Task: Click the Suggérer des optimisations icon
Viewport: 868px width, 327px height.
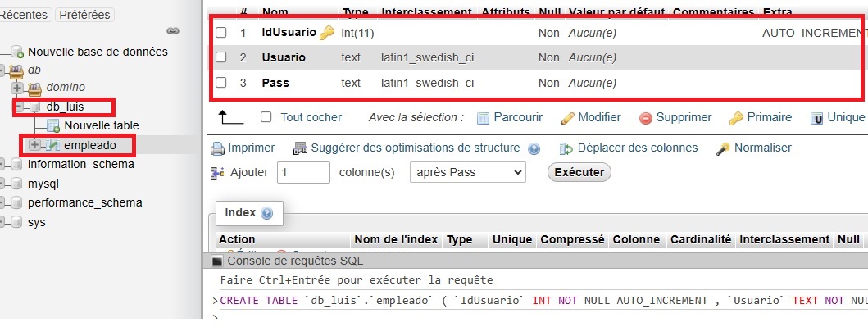Action: click(x=300, y=148)
